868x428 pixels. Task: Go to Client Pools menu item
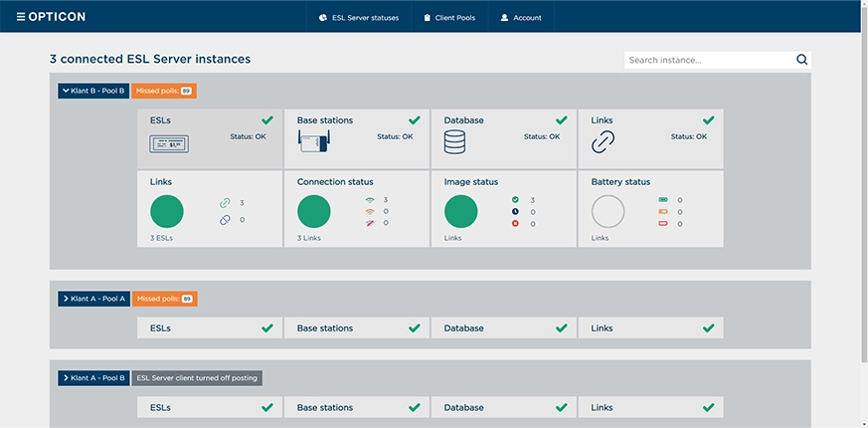click(448, 18)
